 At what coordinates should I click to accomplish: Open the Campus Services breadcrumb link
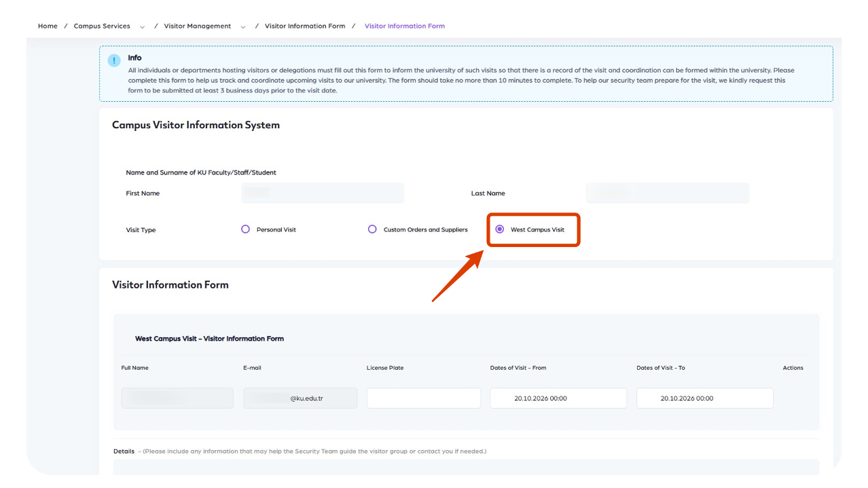[x=102, y=26]
